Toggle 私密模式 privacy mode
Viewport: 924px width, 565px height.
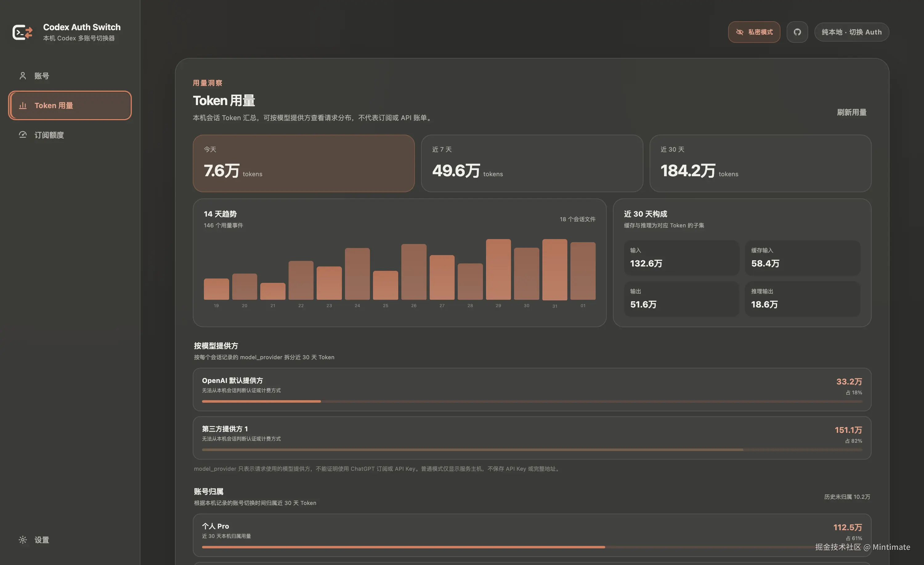point(754,32)
